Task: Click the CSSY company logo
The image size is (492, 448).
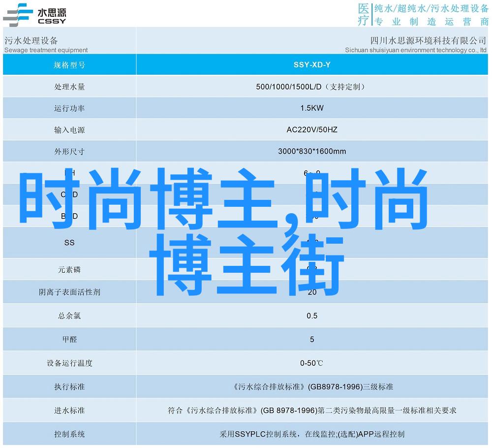Action: point(34,15)
